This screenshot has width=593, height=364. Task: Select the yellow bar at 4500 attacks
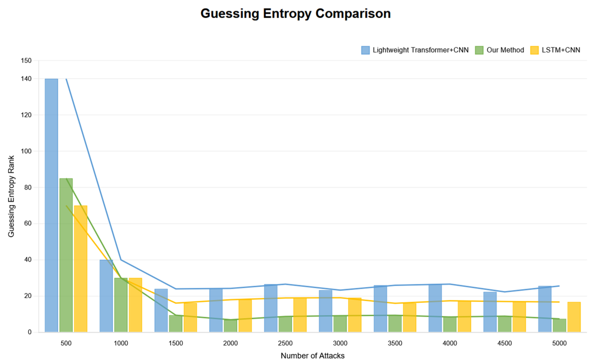pos(519,317)
